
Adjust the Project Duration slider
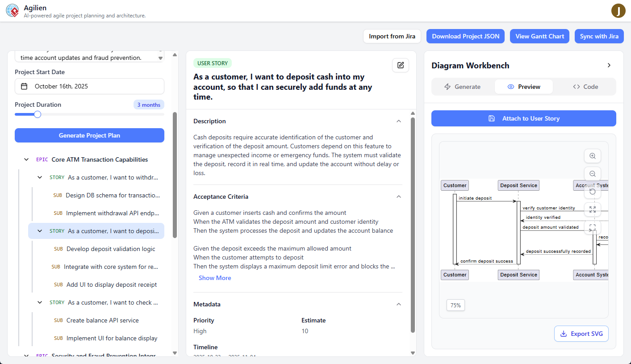click(37, 114)
